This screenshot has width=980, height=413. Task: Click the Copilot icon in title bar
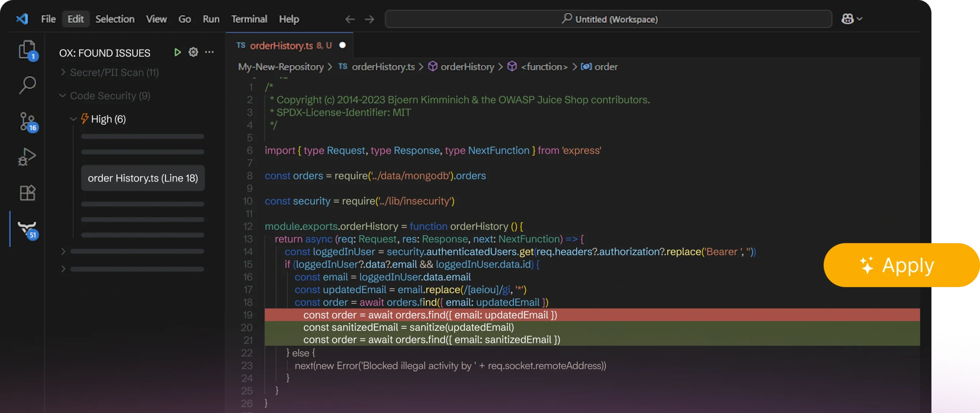click(848, 19)
